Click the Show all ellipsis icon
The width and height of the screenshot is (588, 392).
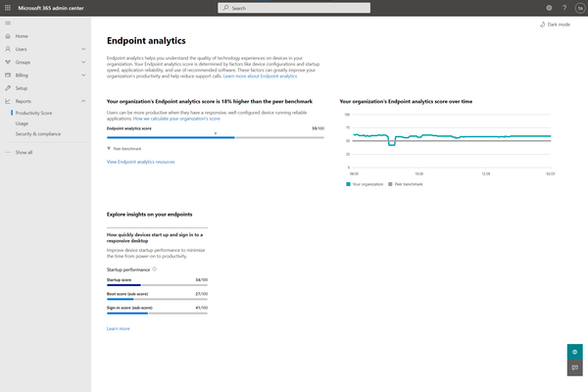click(x=8, y=152)
